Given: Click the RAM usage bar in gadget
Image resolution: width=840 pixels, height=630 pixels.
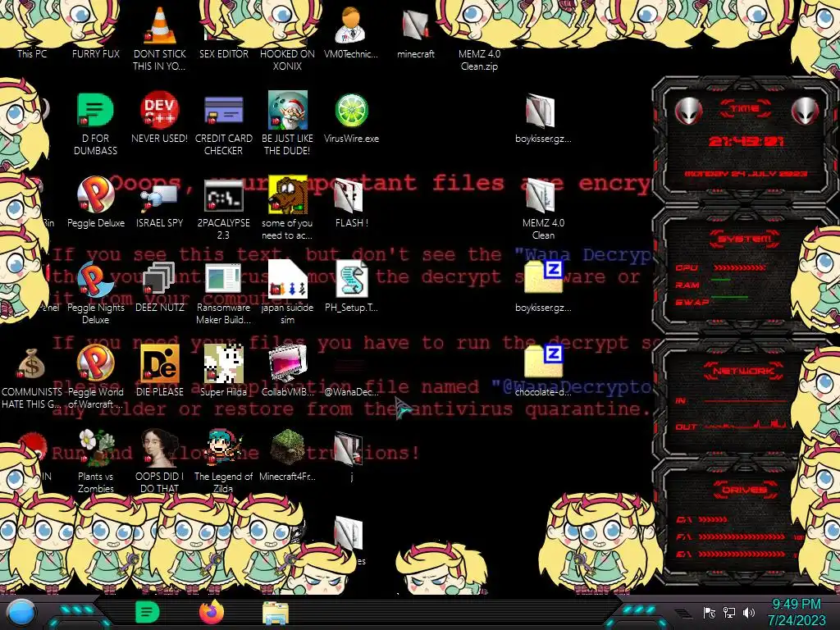Looking at the screenshot, I should click(x=721, y=281).
